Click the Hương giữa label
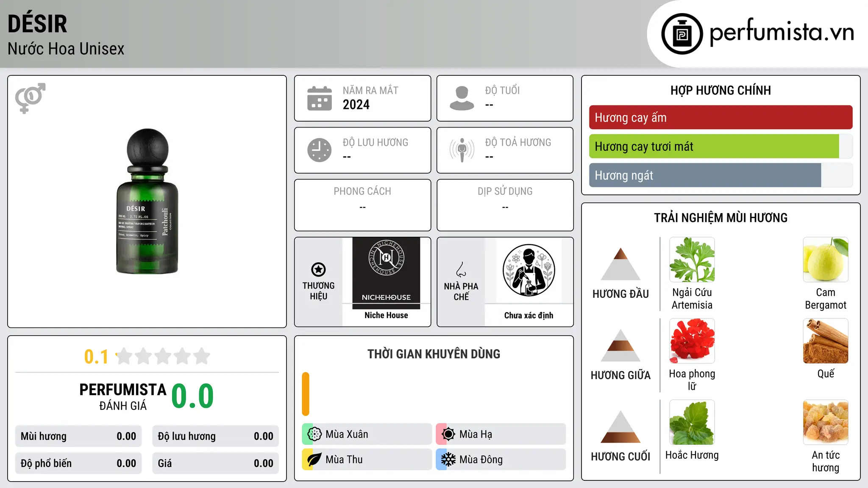This screenshot has height=488, width=868. click(x=620, y=375)
